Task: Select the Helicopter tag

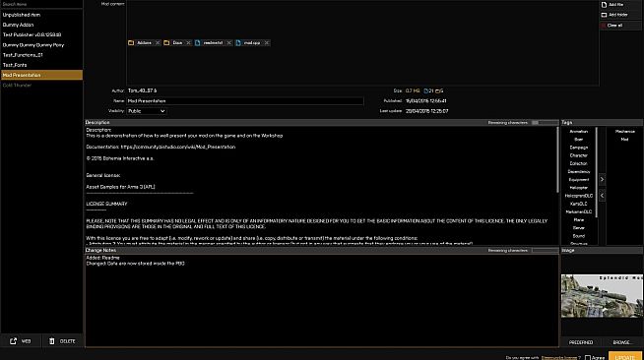Action: pos(578,188)
